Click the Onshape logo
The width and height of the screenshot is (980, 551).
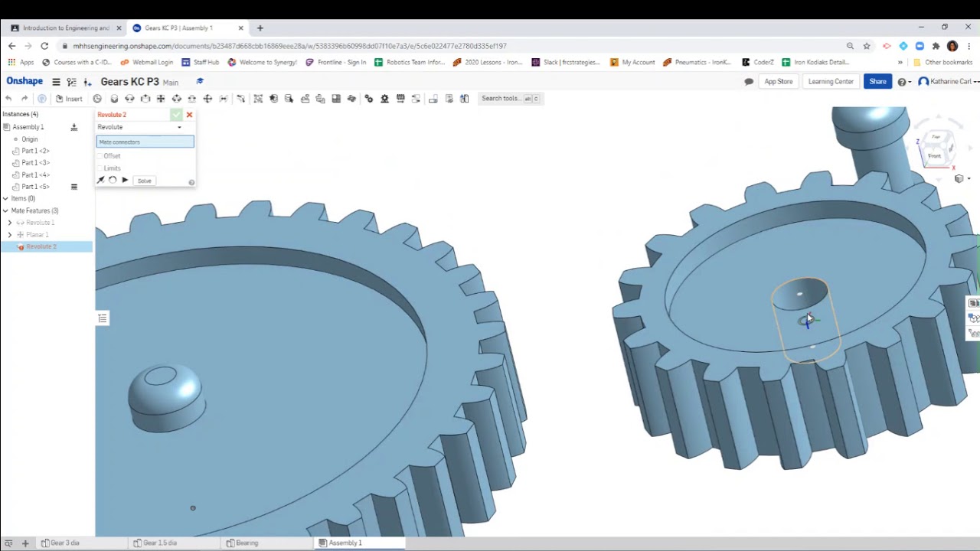24,81
